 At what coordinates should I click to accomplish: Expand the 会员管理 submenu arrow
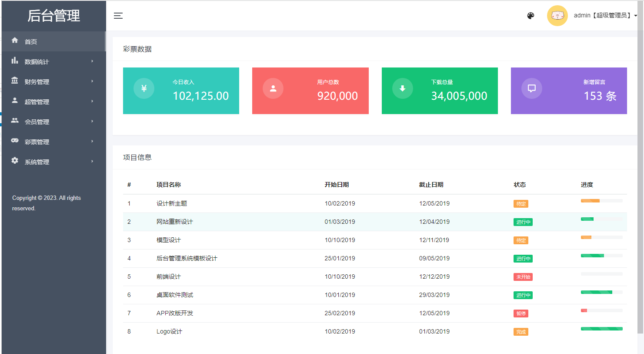point(92,121)
